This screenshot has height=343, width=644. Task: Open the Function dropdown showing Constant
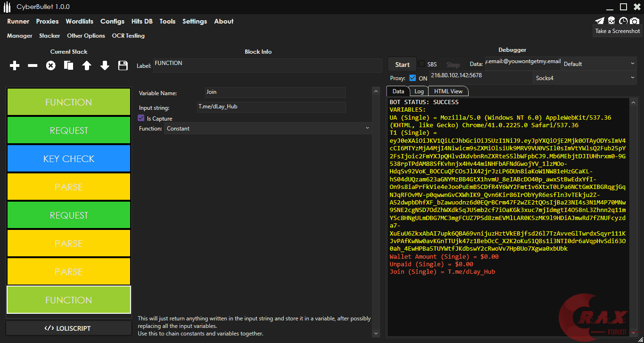[x=268, y=129]
